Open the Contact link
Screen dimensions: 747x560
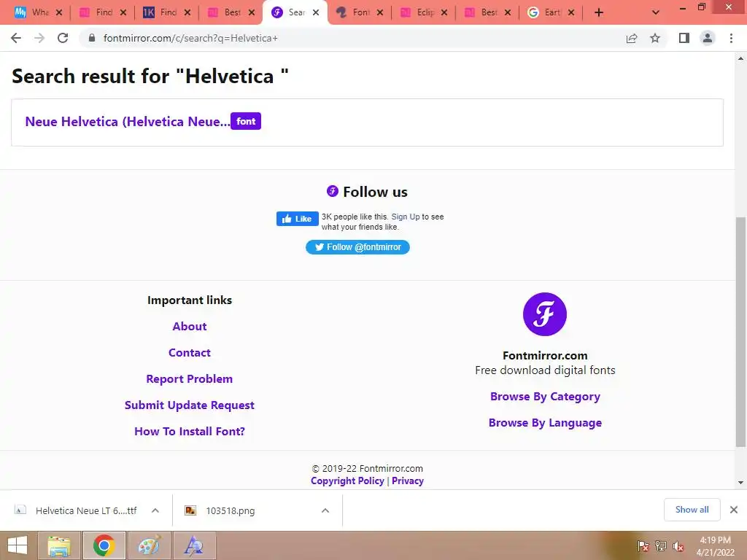[x=190, y=352]
